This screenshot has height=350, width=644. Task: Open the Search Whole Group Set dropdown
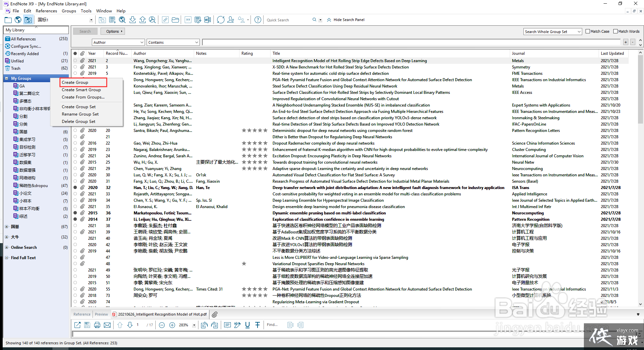coord(579,32)
